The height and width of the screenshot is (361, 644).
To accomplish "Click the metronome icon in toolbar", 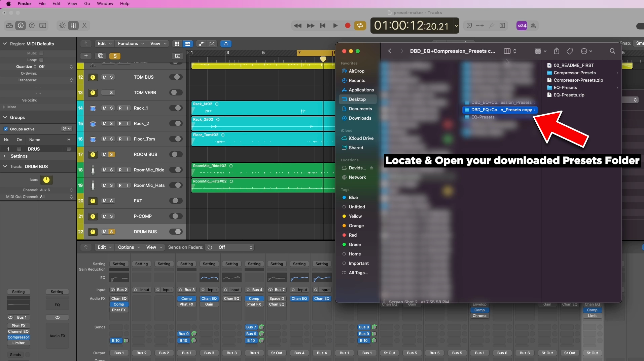I will click(533, 26).
